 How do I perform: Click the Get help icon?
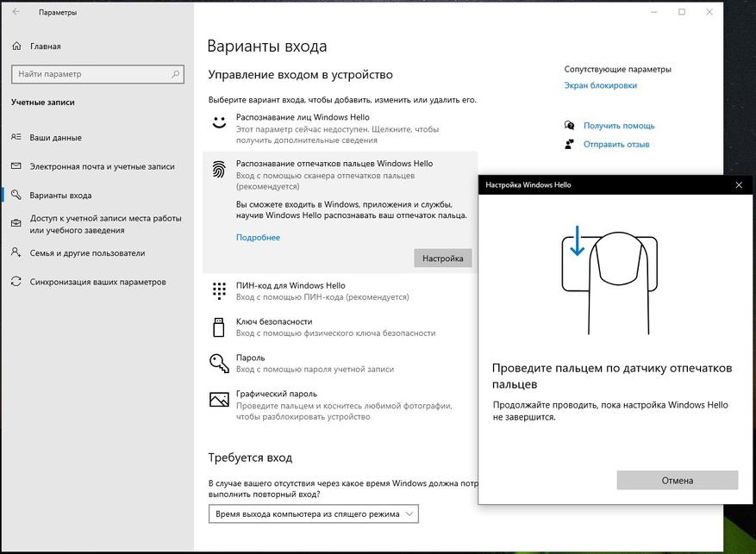569,126
